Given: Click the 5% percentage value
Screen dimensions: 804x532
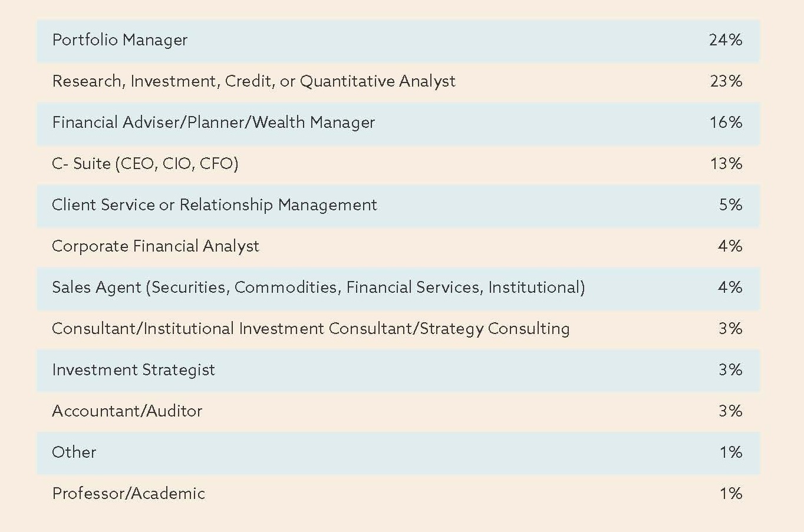Looking at the screenshot, I should click(730, 205).
